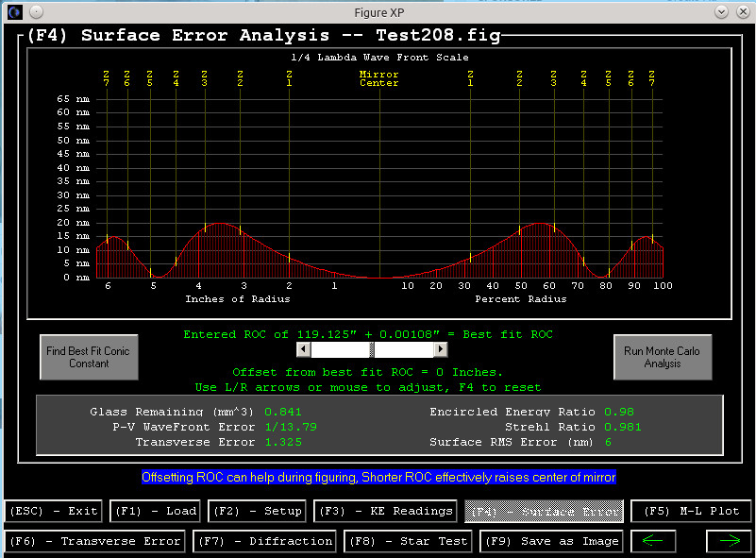Click the Inches of Radius axis label

click(238, 299)
